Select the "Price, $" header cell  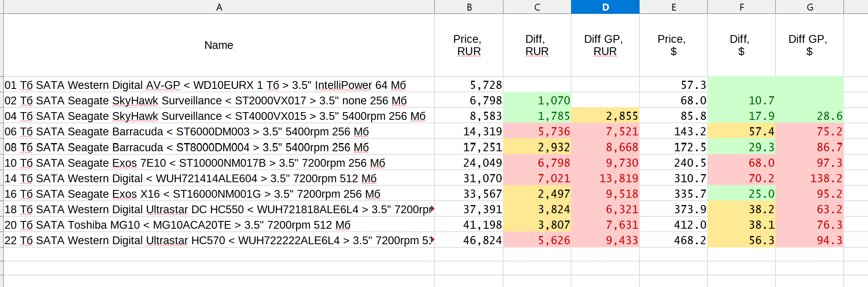(x=673, y=45)
